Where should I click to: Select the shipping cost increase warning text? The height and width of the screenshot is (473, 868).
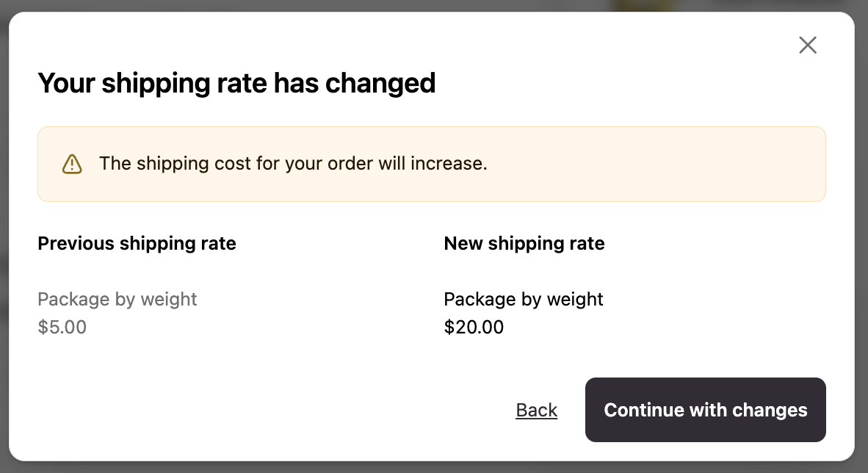coord(293,163)
